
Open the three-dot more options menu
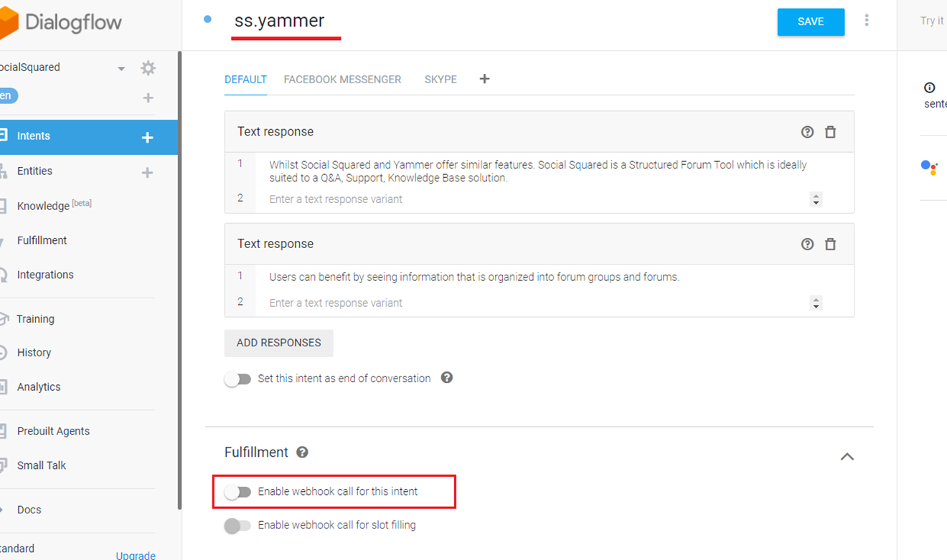coord(867,21)
